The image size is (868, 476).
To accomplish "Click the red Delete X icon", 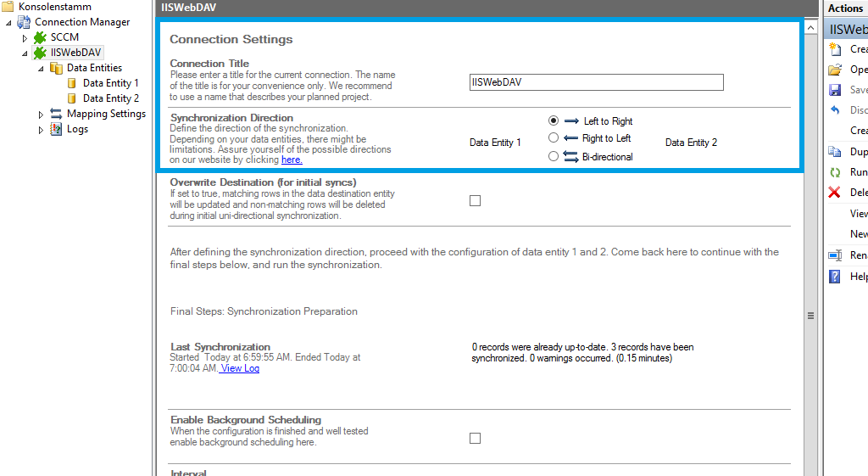I will (x=835, y=193).
